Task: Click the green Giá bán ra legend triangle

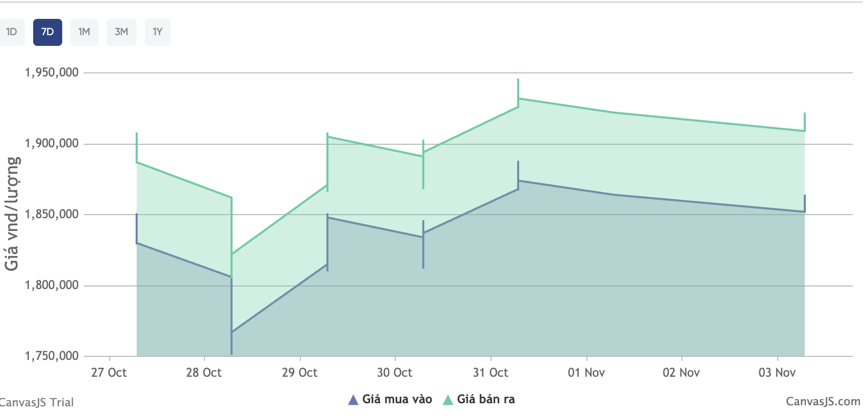Action: 448,400
